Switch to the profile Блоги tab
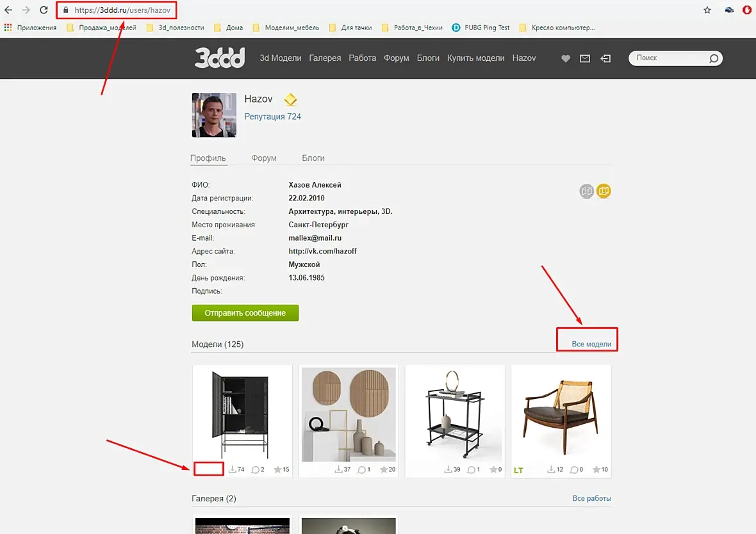 pos(313,158)
